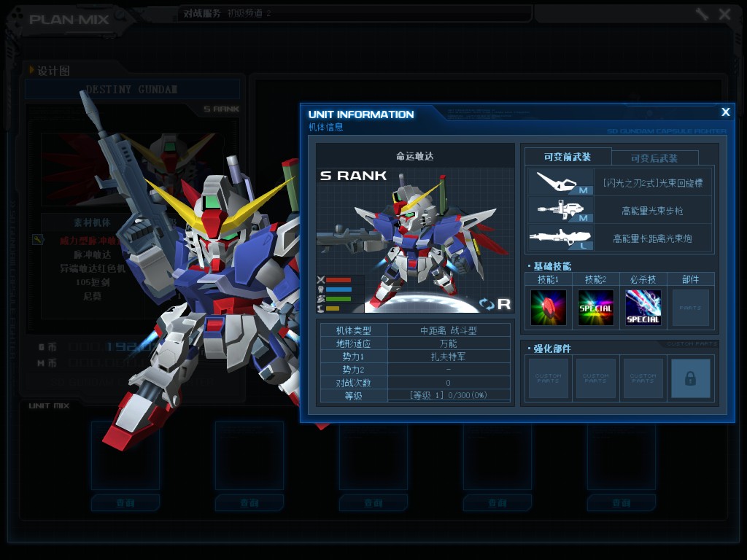
Task: Click the shield defense stat icon
Action: tap(321, 289)
